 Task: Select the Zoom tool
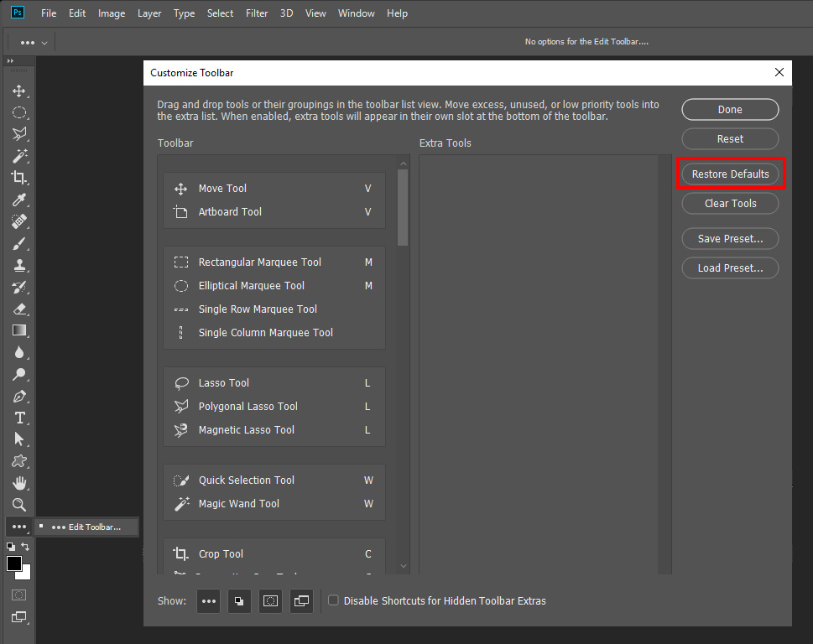point(18,505)
